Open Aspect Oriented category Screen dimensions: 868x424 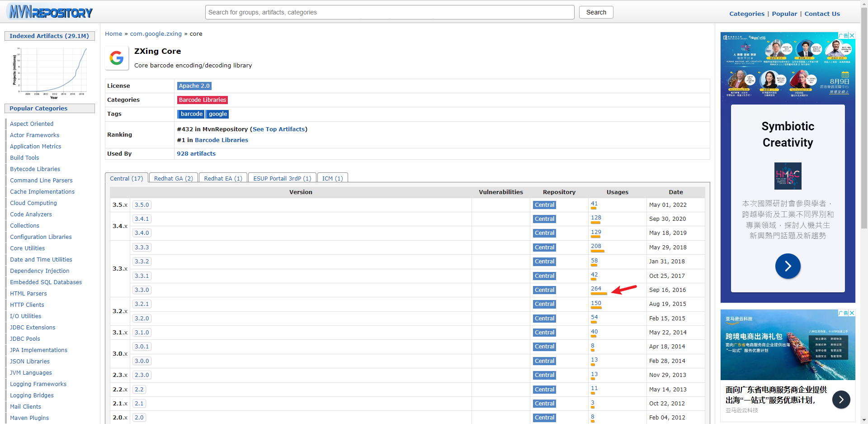32,124
